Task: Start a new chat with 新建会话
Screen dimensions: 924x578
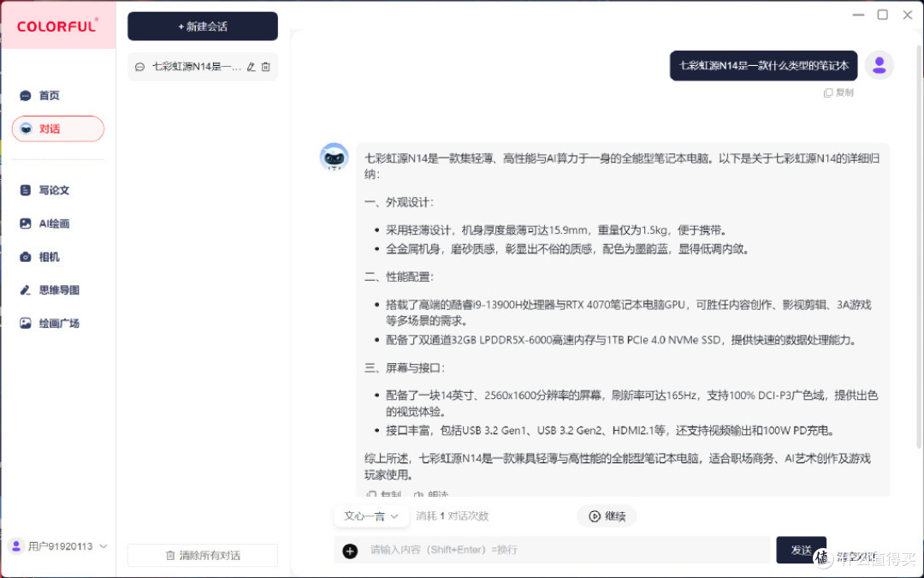Action: coord(202,27)
